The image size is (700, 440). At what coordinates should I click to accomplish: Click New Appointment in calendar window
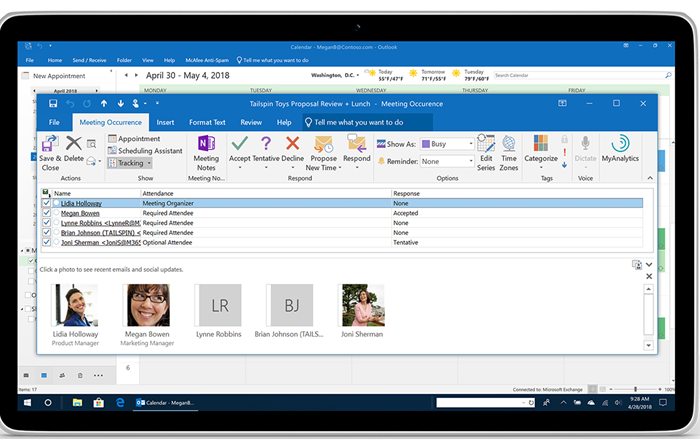point(54,76)
